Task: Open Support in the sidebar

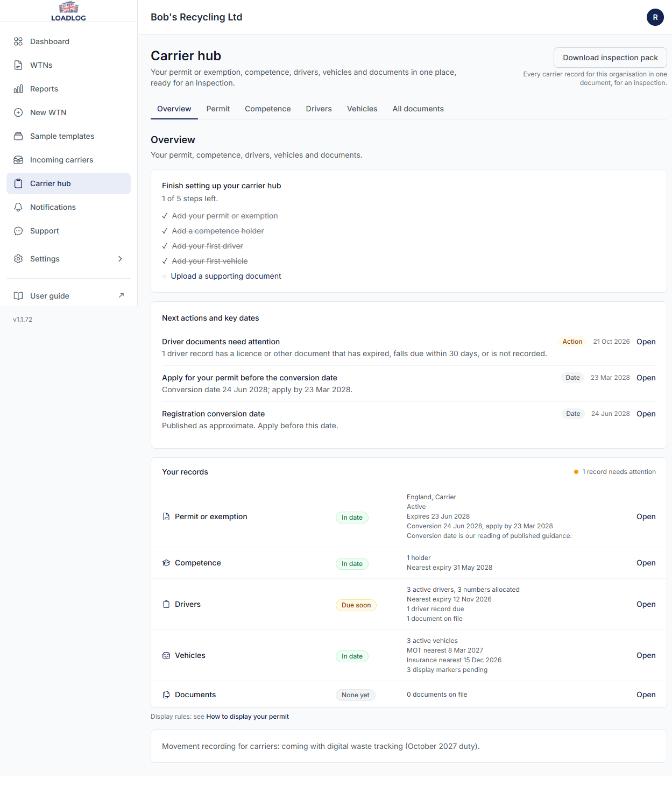Action: pos(68,231)
